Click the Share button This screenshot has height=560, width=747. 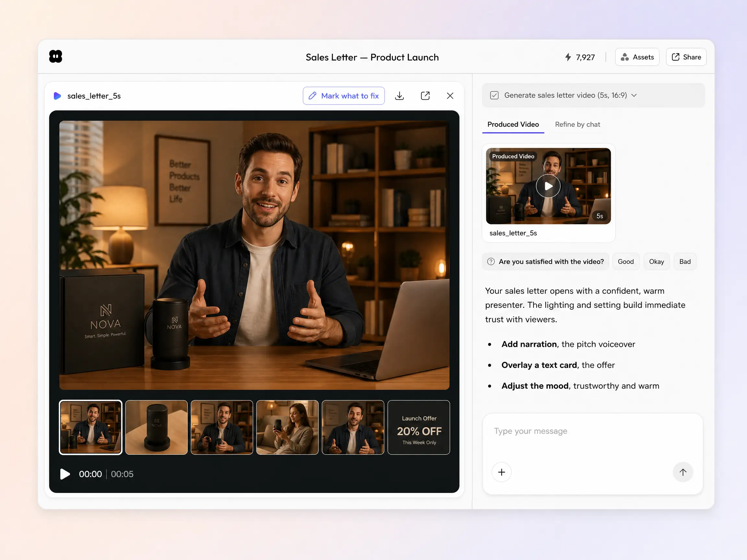coord(686,57)
